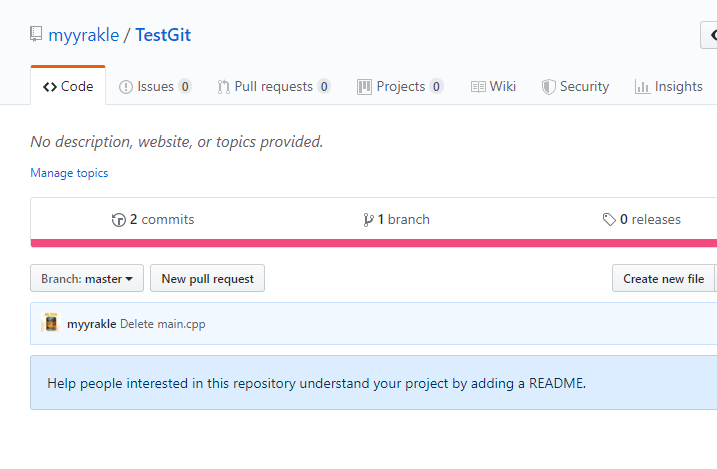The image size is (717, 469).
Task: Click the TestGit repository name link
Action: pyautogui.click(x=163, y=36)
